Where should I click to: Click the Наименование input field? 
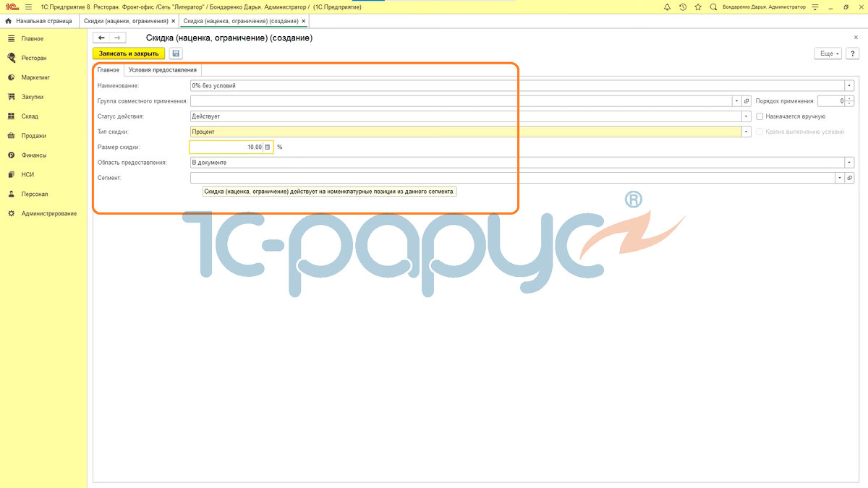[x=517, y=85]
